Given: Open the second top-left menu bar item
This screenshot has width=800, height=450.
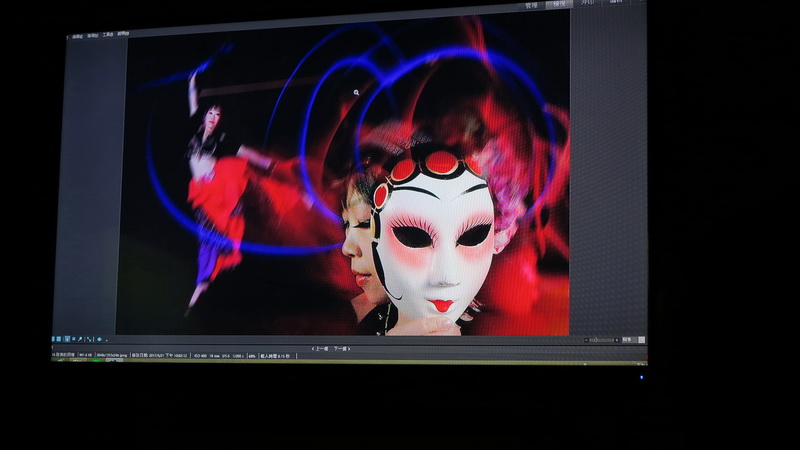Looking at the screenshot, I should click(92, 35).
